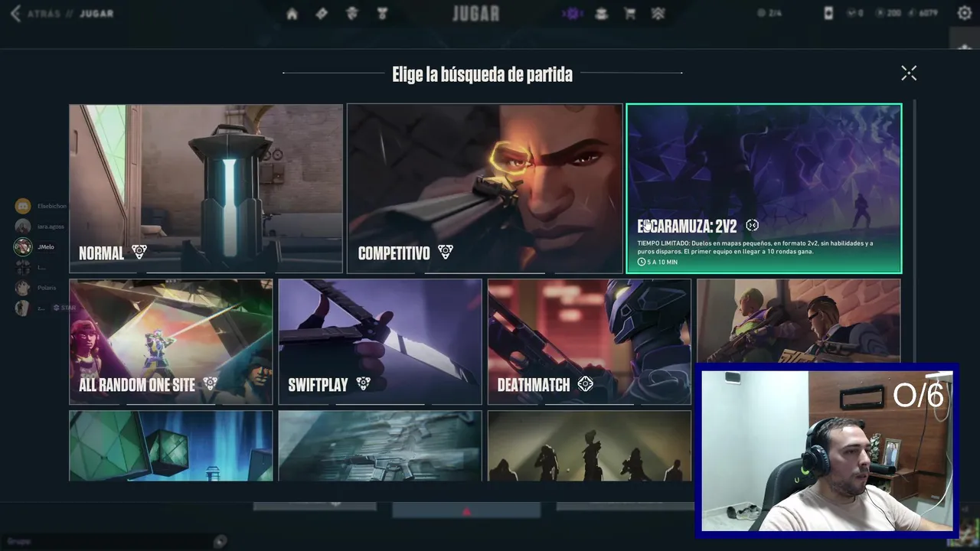
Task: Click the crosshair icon beside ESCARAMUZA: 2V2
Action: coord(752,225)
